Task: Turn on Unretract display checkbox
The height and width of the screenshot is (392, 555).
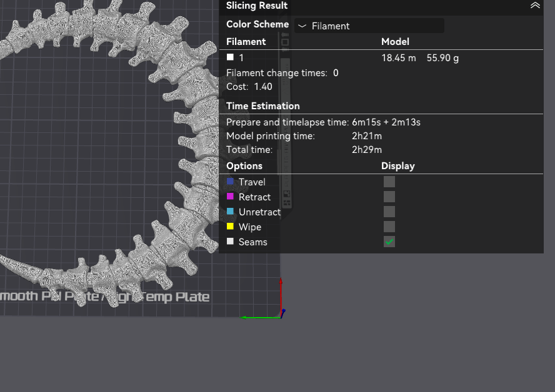Action: tap(389, 212)
